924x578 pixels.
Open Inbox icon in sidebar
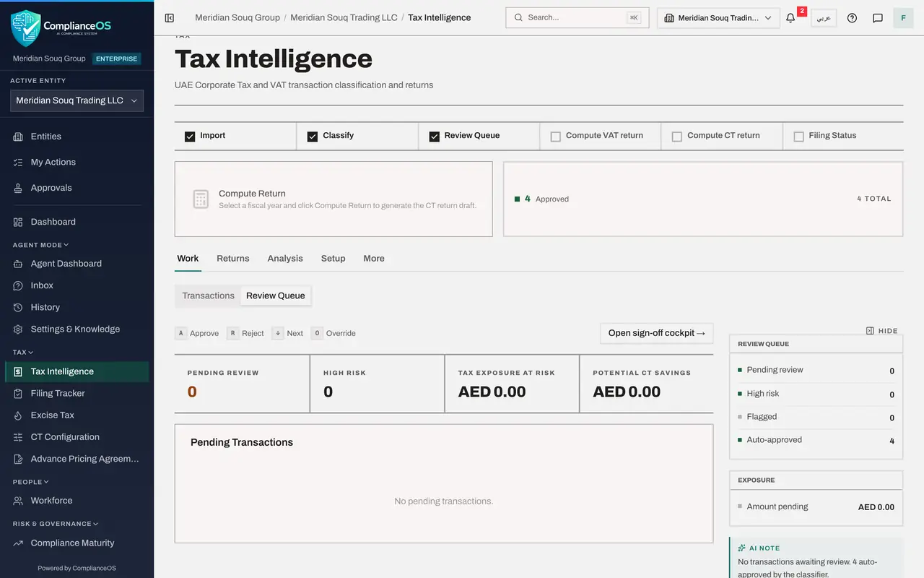pyautogui.click(x=18, y=285)
